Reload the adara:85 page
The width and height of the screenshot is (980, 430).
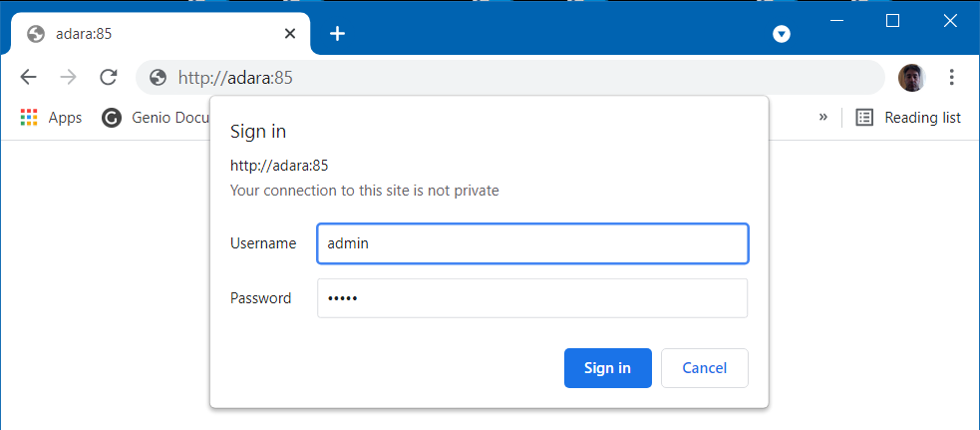click(109, 77)
